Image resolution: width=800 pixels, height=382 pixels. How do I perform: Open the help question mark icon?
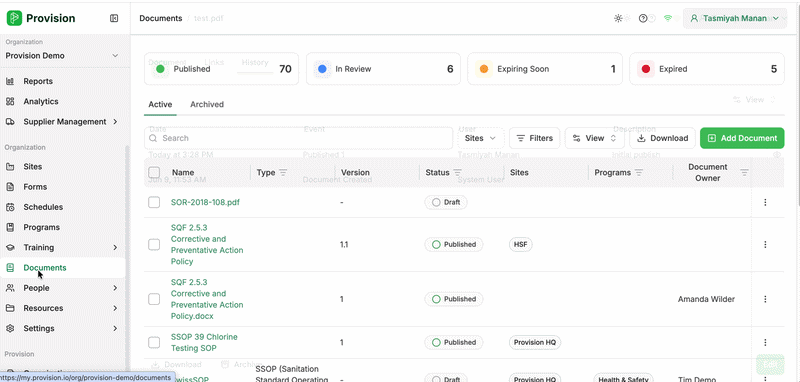click(643, 18)
